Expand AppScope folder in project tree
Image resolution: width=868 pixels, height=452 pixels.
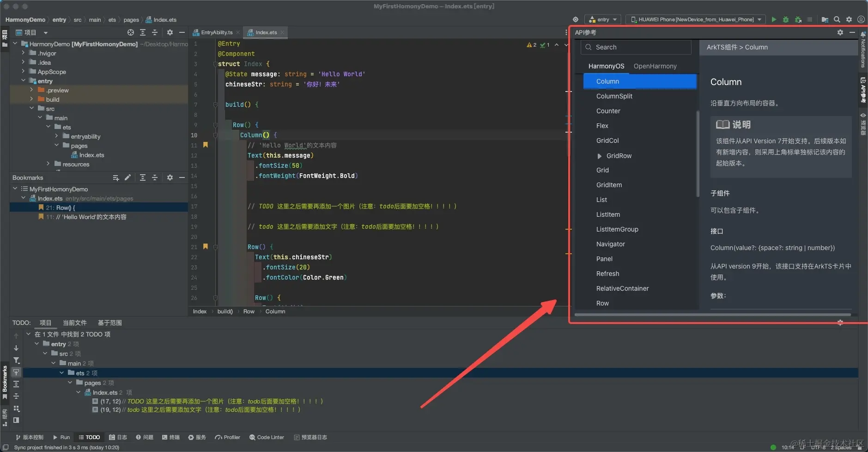(23, 72)
